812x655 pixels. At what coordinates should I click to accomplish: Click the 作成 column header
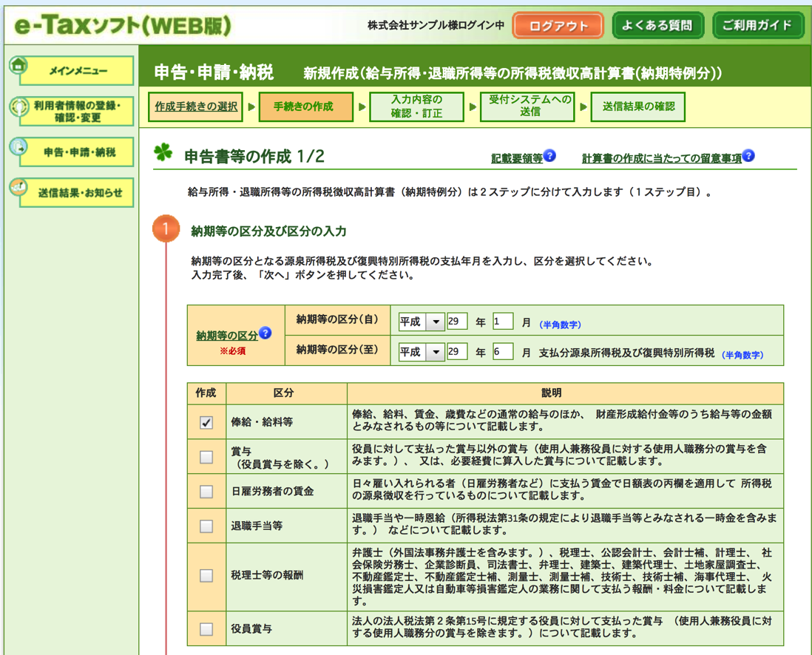point(206,393)
